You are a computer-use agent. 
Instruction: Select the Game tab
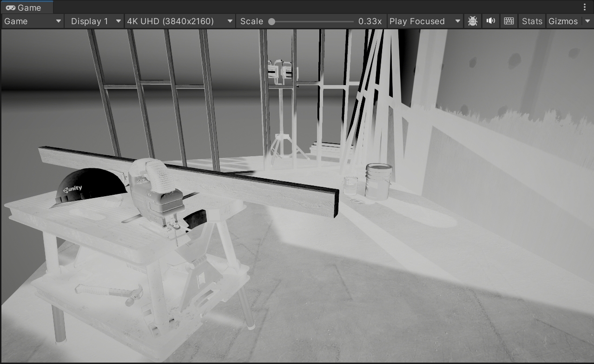pos(27,8)
